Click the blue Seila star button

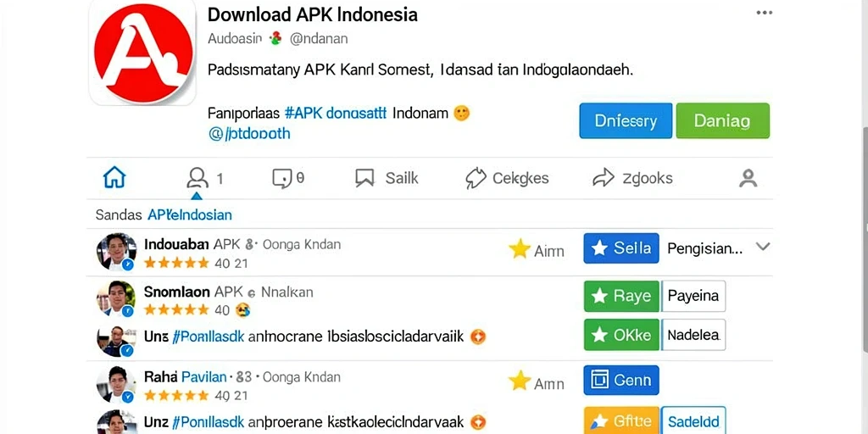pyautogui.click(x=621, y=248)
